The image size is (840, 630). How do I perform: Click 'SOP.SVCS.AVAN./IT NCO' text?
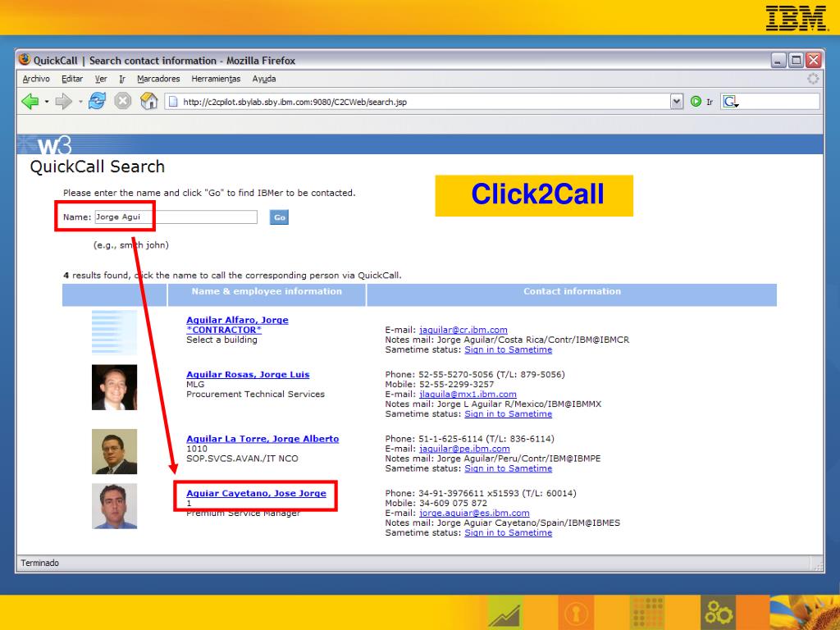point(242,459)
